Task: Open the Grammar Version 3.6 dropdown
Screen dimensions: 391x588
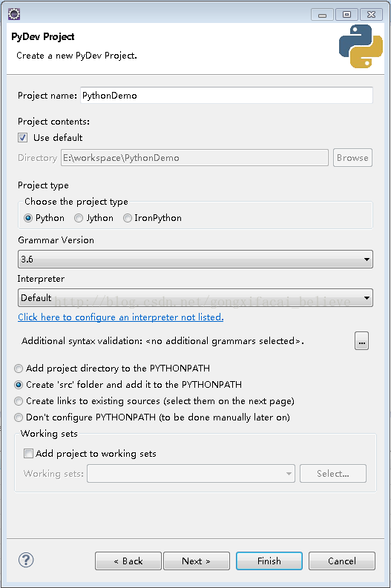Action: coord(195,259)
